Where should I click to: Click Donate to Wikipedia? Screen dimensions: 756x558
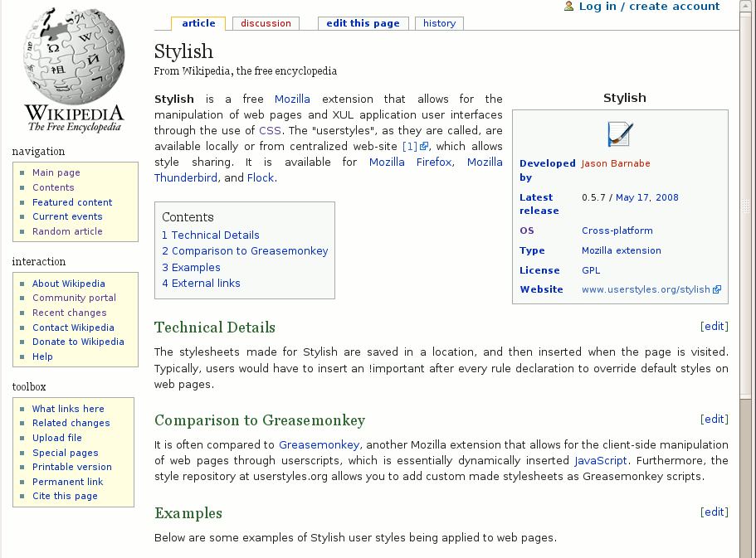coord(78,342)
